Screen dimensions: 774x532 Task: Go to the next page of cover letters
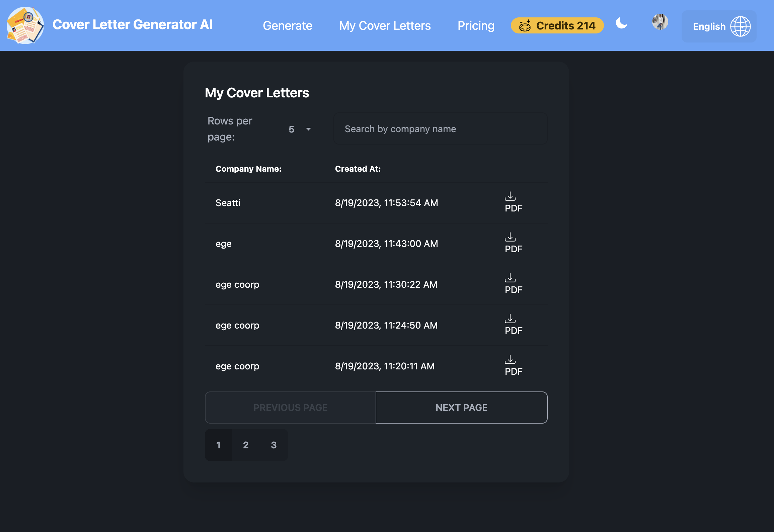pos(461,408)
